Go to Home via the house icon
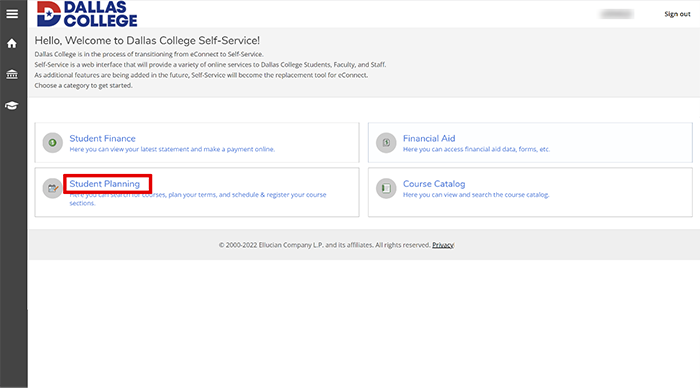The width and height of the screenshot is (700, 389). pos(12,43)
